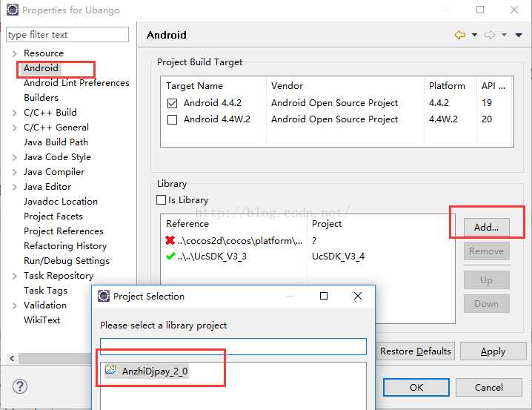Image resolution: width=532 pixels, height=410 pixels.
Task: Click the left arrow of the tree scrollbar
Action: tap(12, 358)
